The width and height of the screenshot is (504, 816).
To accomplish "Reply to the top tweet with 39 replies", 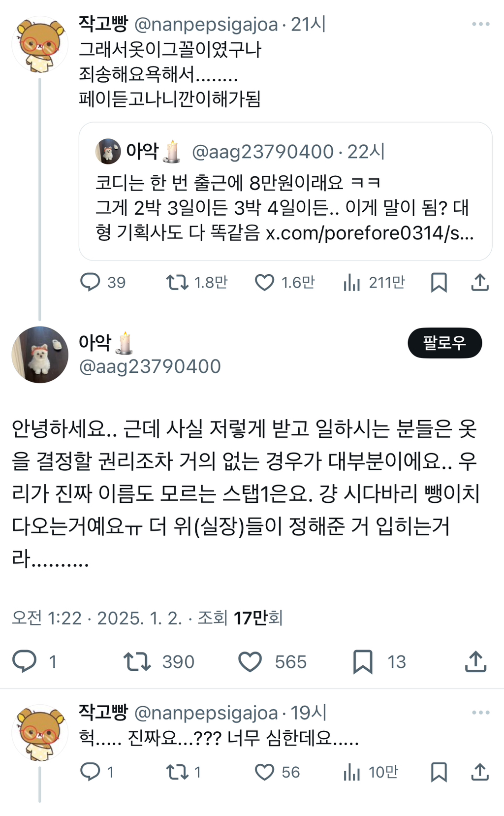I will [90, 282].
